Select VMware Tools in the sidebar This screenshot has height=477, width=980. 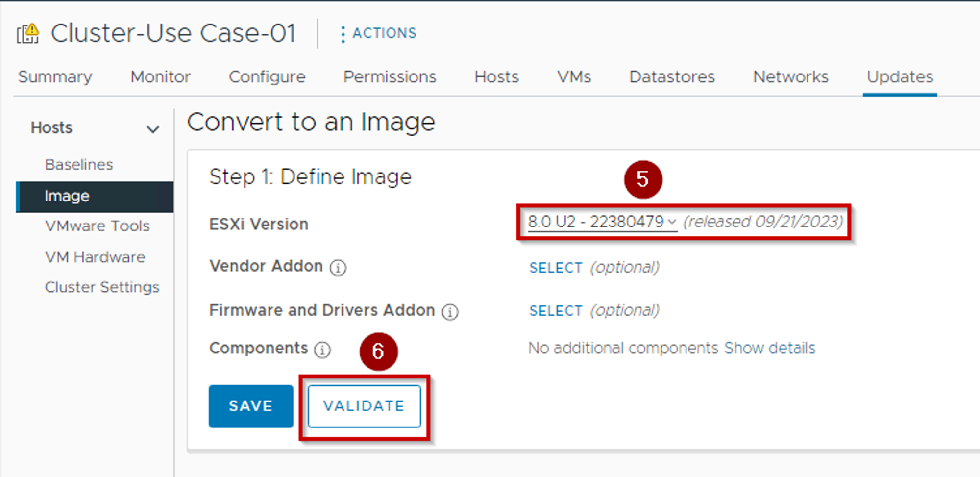pos(97,226)
